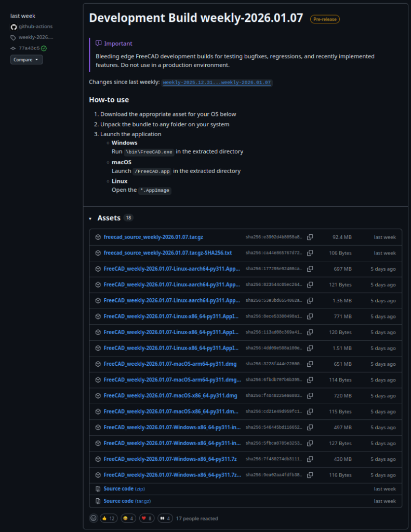
Task: Click the file-zip icon beside Source code (zip)
Action: [98, 489]
